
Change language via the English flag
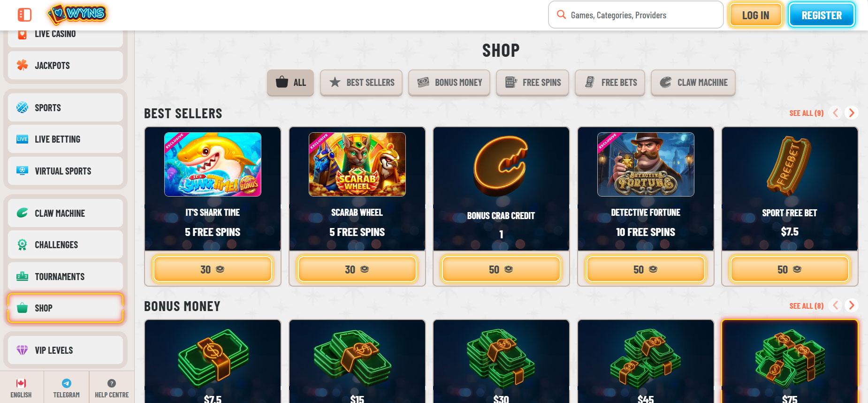tap(21, 383)
